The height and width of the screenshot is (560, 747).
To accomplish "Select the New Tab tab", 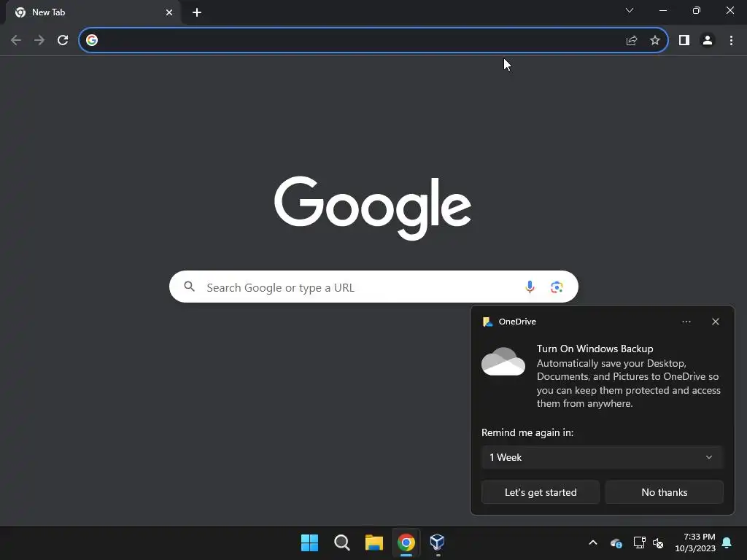I will (x=93, y=12).
